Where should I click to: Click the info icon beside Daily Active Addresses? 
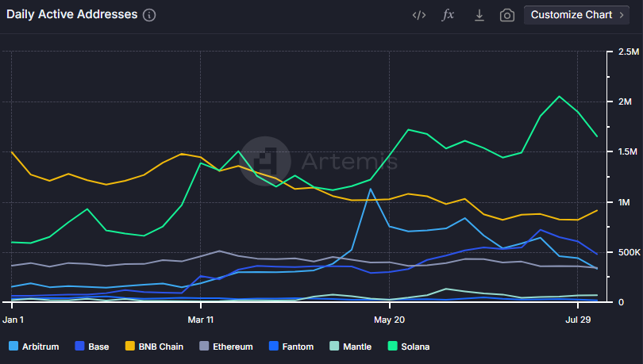tap(149, 15)
